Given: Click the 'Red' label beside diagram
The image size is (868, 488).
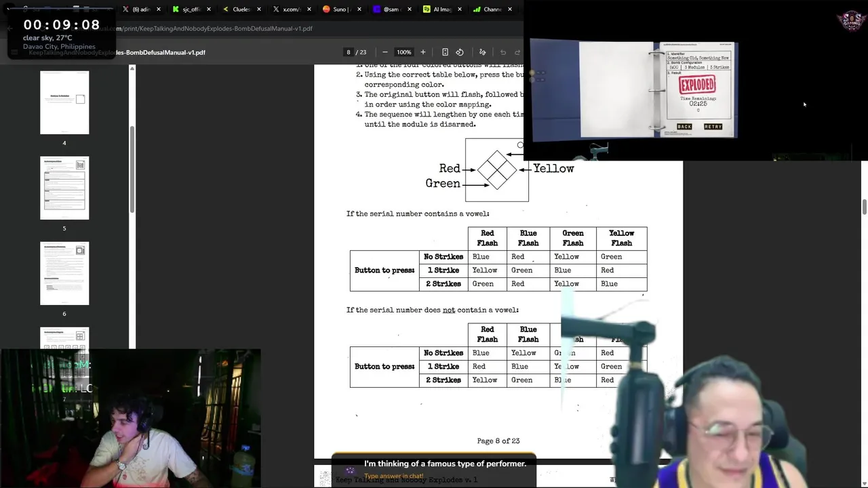Looking at the screenshot, I should pyautogui.click(x=450, y=169).
